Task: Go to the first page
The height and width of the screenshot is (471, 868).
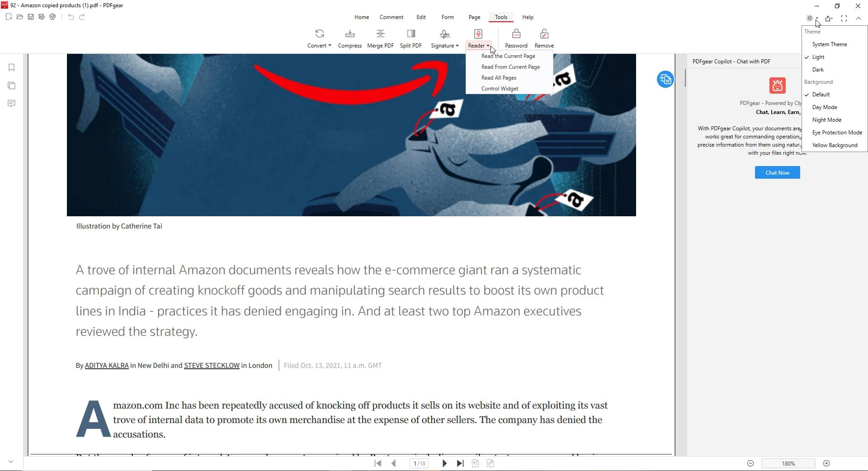Action: pos(378,463)
